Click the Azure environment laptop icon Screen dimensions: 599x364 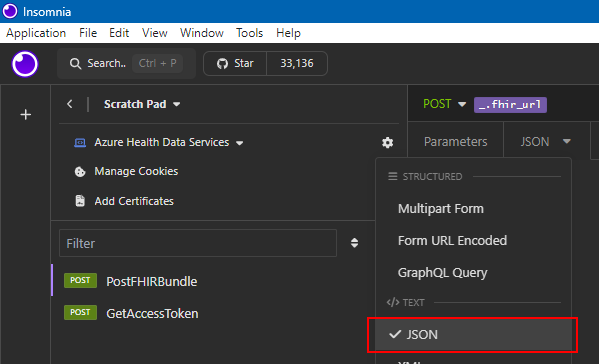point(80,143)
